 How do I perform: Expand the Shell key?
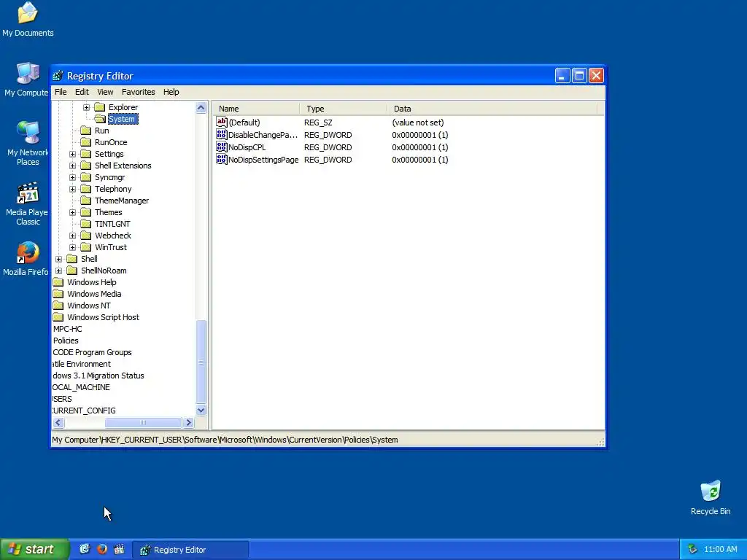click(58, 259)
